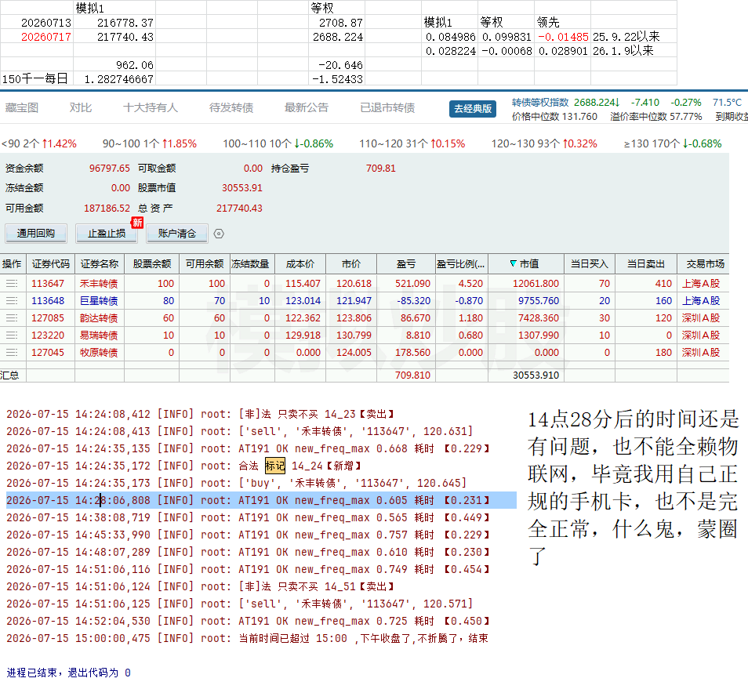The height and width of the screenshot is (700, 748).
Task: Click the hexagon settings icon beside 账户清仓
Action: tap(219, 234)
